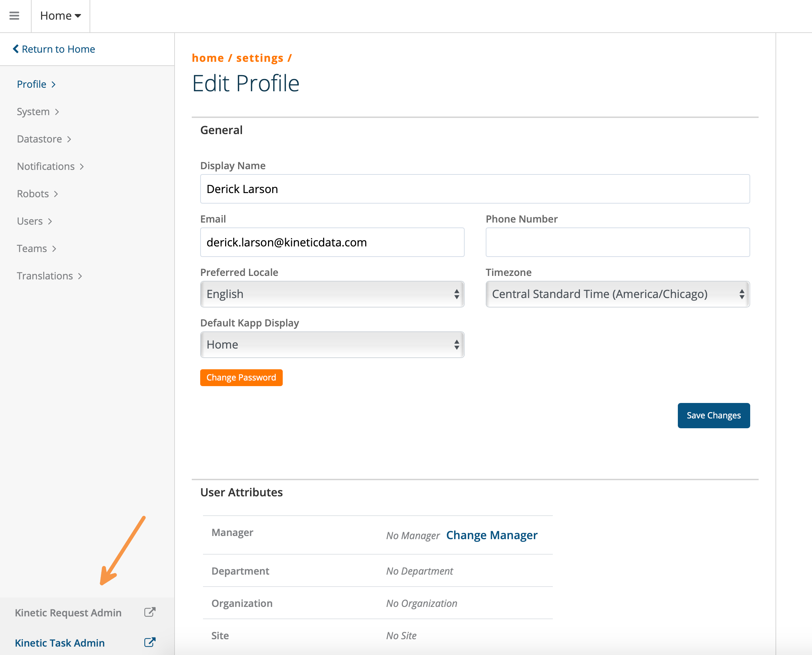Click into the Phone Number field
The height and width of the screenshot is (655, 812).
[617, 242]
